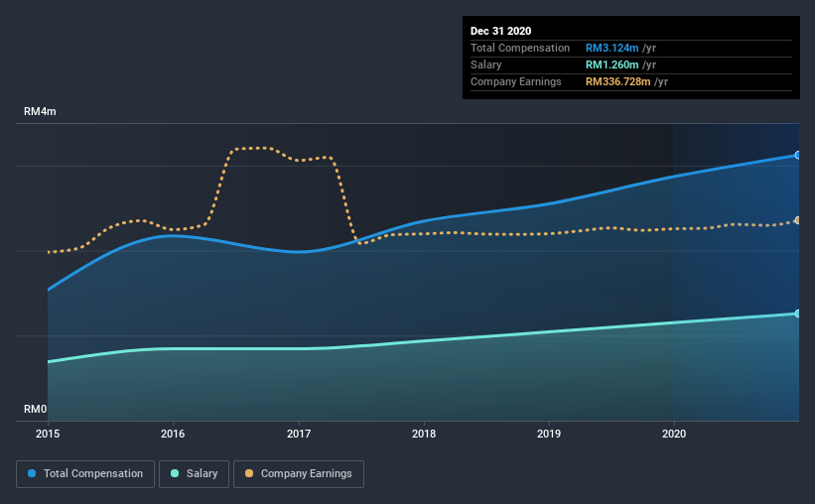Click the 2018 x-axis label
The height and width of the screenshot is (504, 815).
(424, 434)
